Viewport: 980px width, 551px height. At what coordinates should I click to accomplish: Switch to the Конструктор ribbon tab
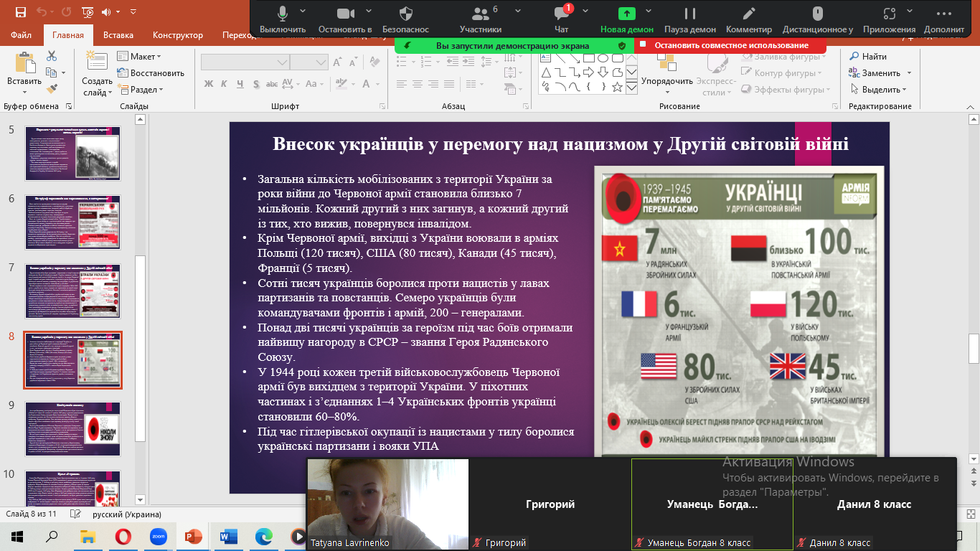pos(178,35)
